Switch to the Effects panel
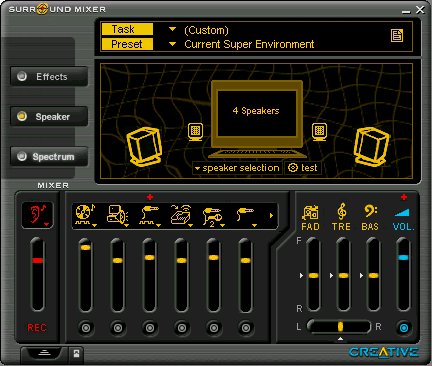Image resolution: width=432 pixels, height=366 pixels. tap(49, 76)
